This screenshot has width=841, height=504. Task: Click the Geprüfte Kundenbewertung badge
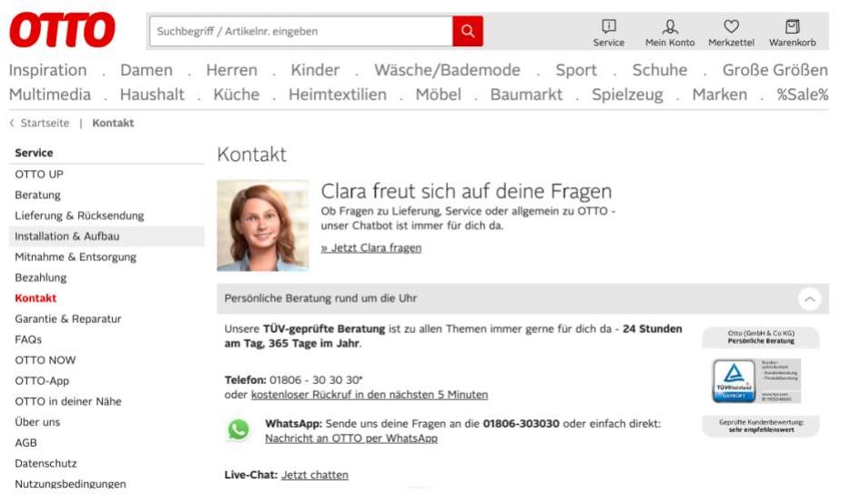coord(761,426)
